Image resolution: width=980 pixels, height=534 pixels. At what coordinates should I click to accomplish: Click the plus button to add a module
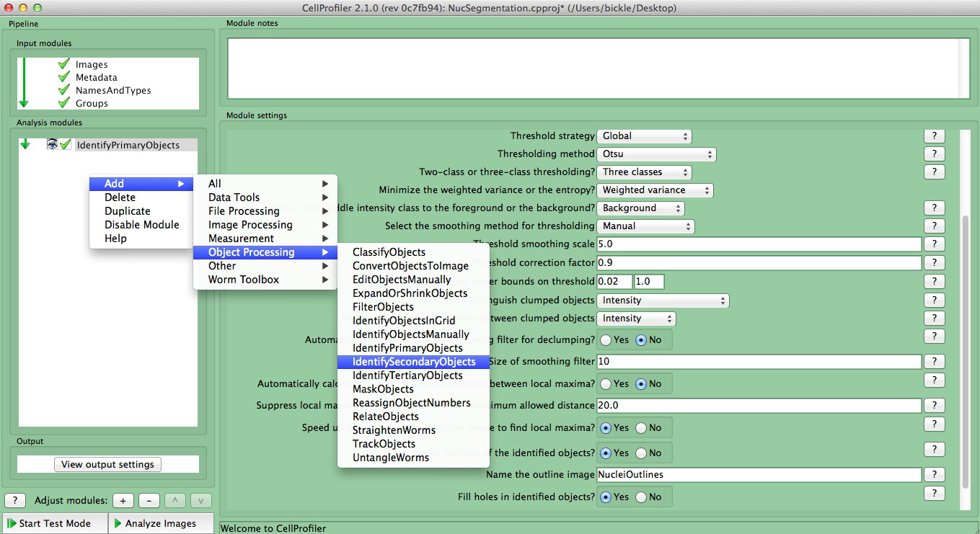[123, 500]
